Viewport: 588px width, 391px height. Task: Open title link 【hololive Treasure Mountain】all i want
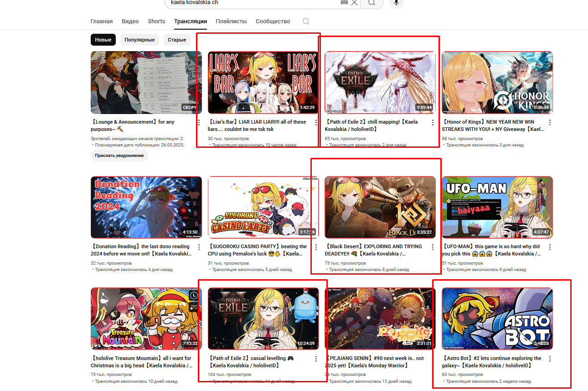coord(141,362)
